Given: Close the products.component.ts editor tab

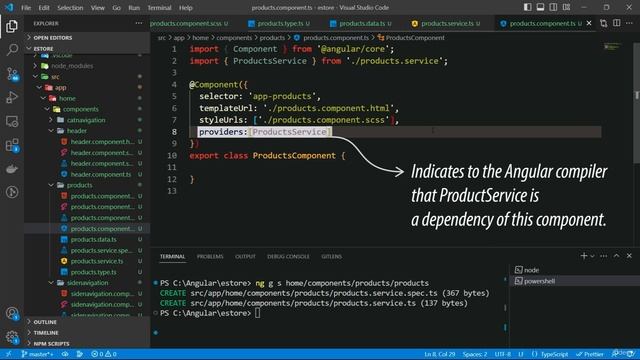Looking at the screenshot, I should coord(589,23).
